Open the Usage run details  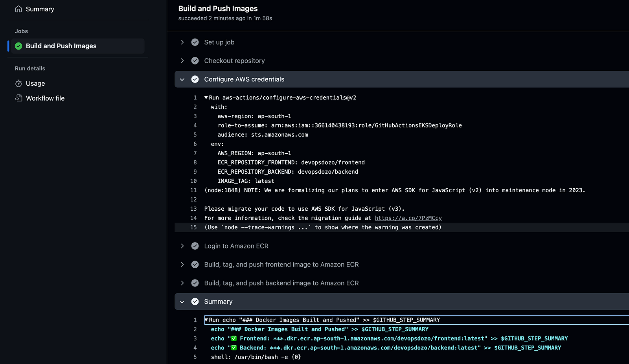[35, 83]
